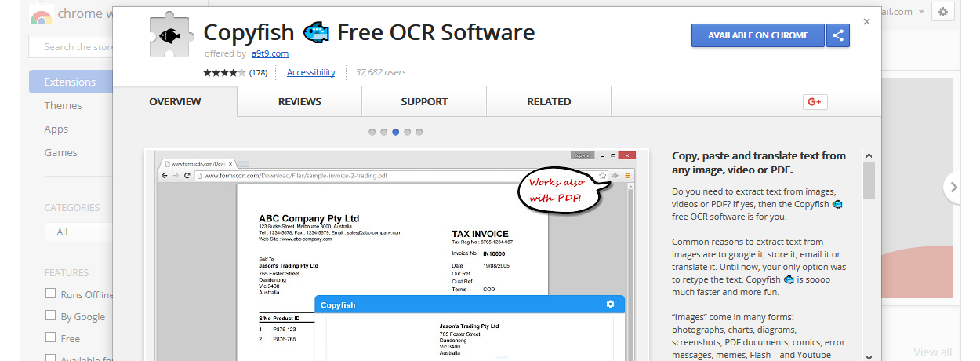Click the (178) ratings count
Screen dimensions: 980x361
tap(259, 72)
